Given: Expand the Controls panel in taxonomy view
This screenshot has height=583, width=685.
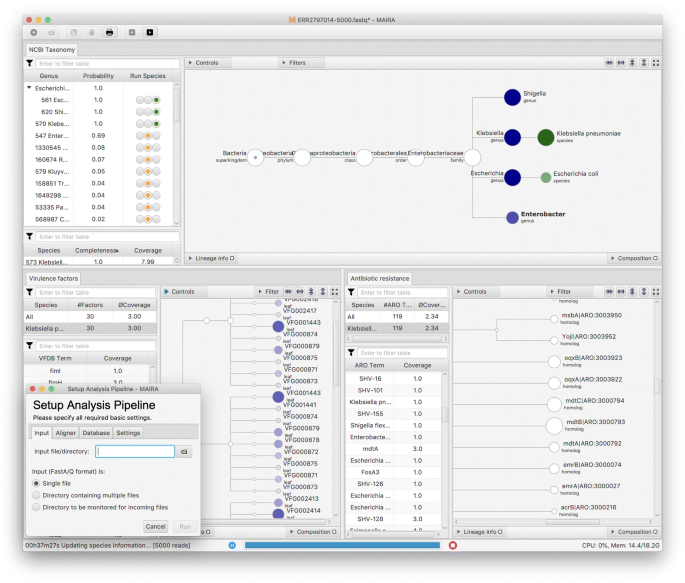Looking at the screenshot, I should pyautogui.click(x=202, y=63).
